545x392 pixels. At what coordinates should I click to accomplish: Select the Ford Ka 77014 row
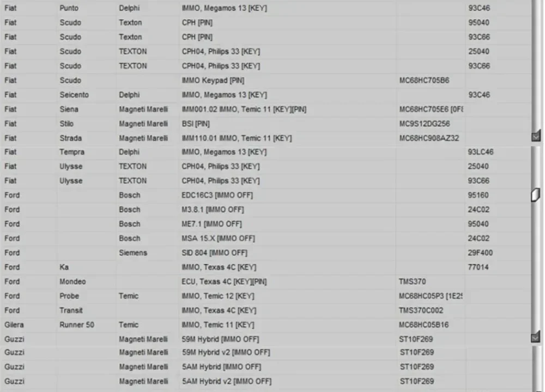pyautogui.click(x=265, y=267)
